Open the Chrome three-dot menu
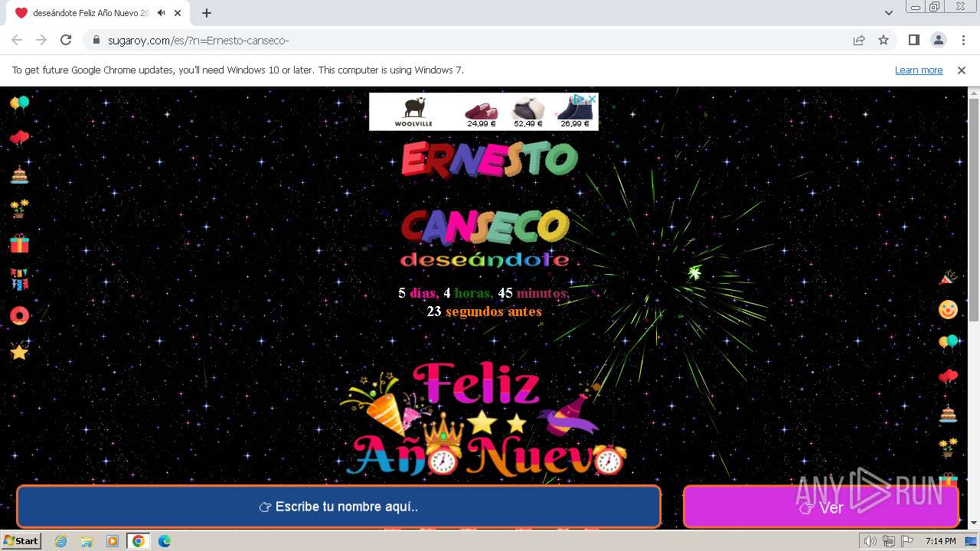This screenshot has width=980, height=551. tap(962, 40)
